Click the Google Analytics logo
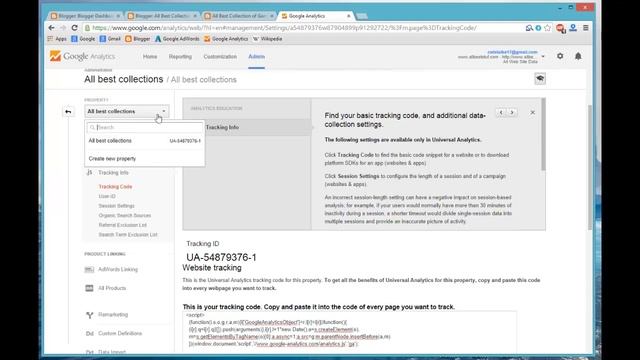Viewport: 640px width, 360px height. click(x=82, y=56)
